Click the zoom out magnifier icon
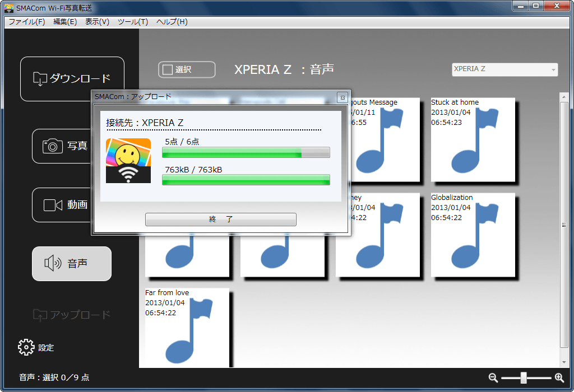Viewport: 574px width, 392px height. pos(493,378)
